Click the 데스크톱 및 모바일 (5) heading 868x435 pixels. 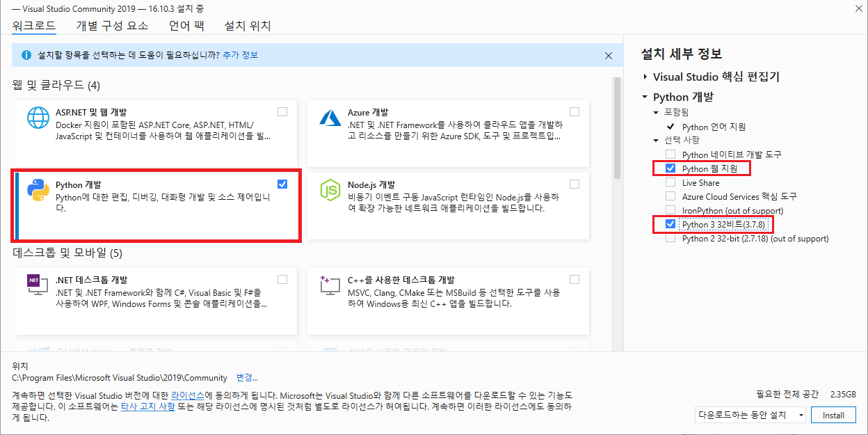(x=67, y=253)
